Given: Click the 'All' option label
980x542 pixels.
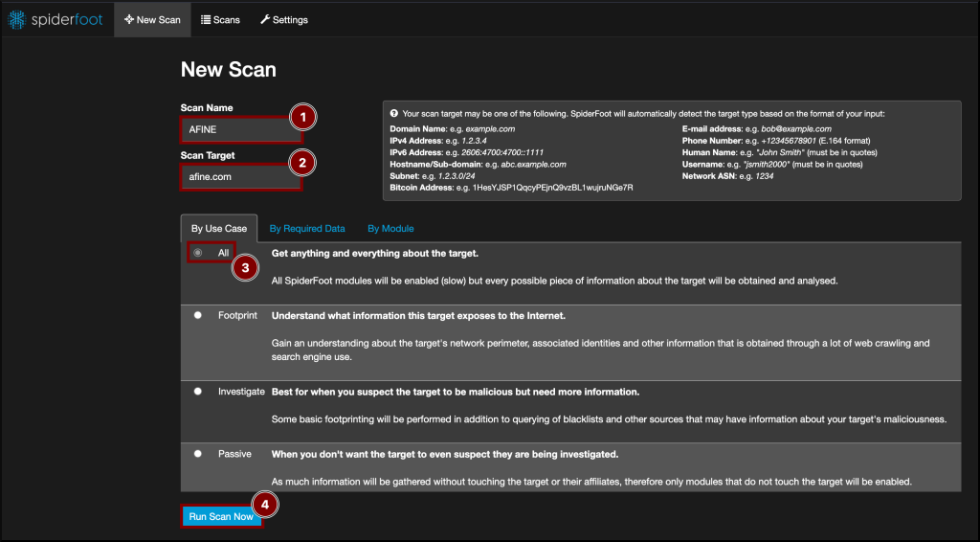Looking at the screenshot, I should tap(223, 253).
